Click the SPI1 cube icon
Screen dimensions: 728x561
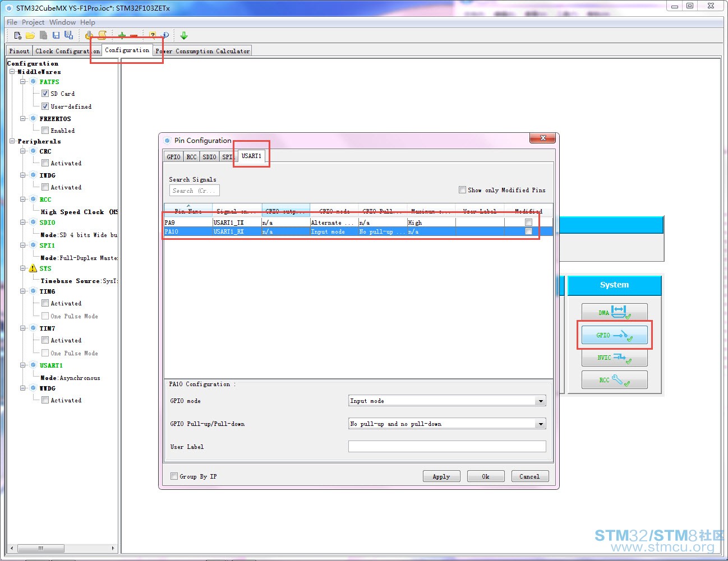(33, 245)
